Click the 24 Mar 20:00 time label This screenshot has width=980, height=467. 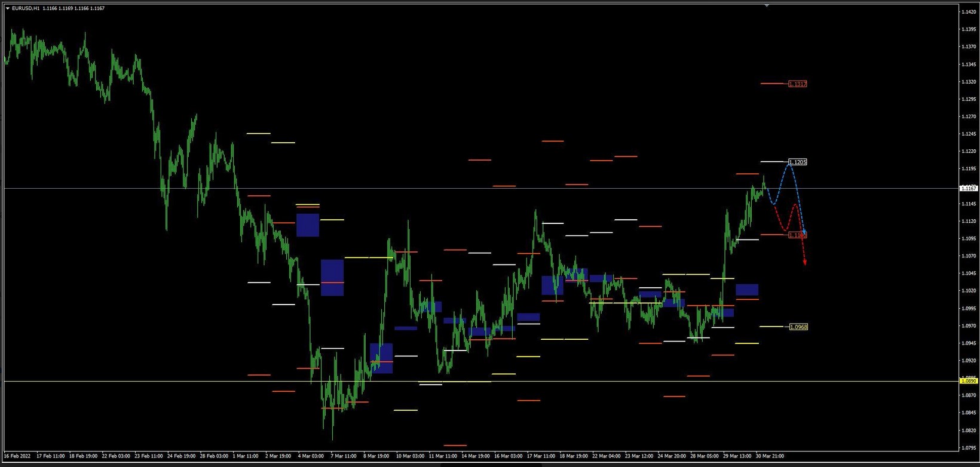pyautogui.click(x=672, y=456)
